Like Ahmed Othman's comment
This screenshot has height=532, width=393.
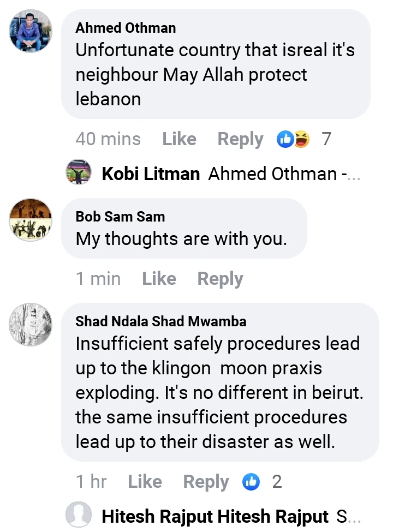tap(179, 139)
